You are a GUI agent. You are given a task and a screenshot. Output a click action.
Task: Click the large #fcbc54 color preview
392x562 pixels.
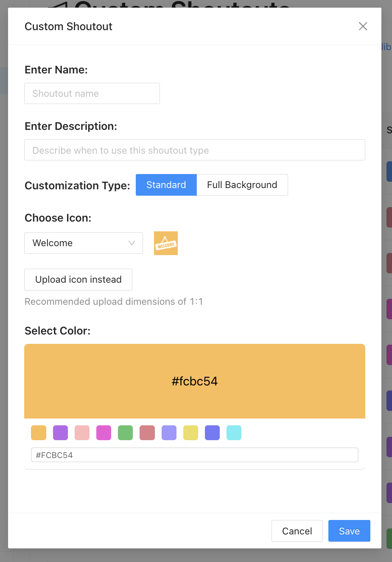click(195, 381)
